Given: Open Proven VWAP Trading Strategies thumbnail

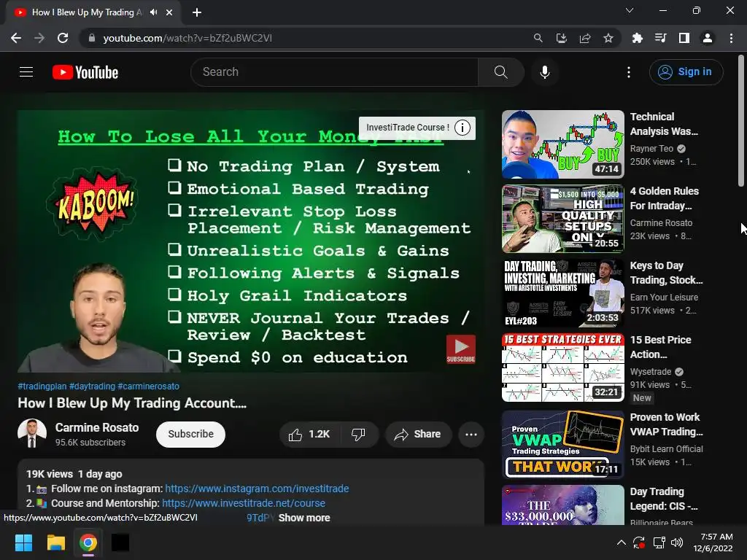Looking at the screenshot, I should pyautogui.click(x=562, y=444).
